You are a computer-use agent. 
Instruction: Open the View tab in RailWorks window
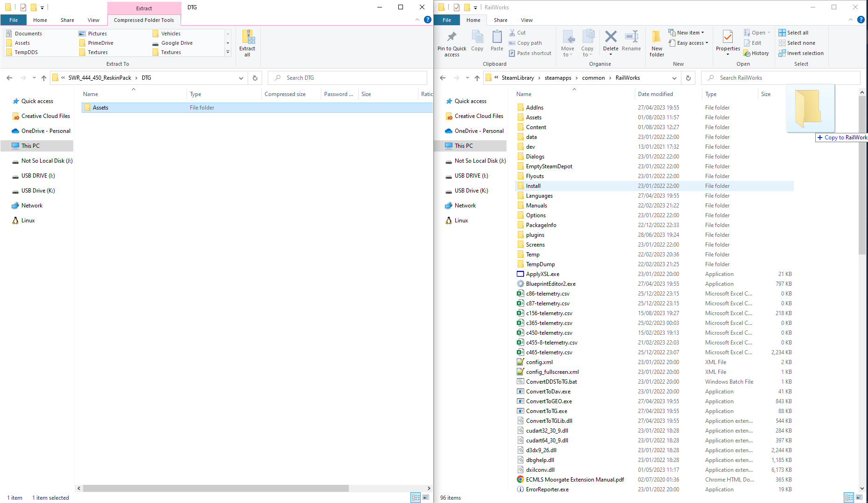click(527, 20)
